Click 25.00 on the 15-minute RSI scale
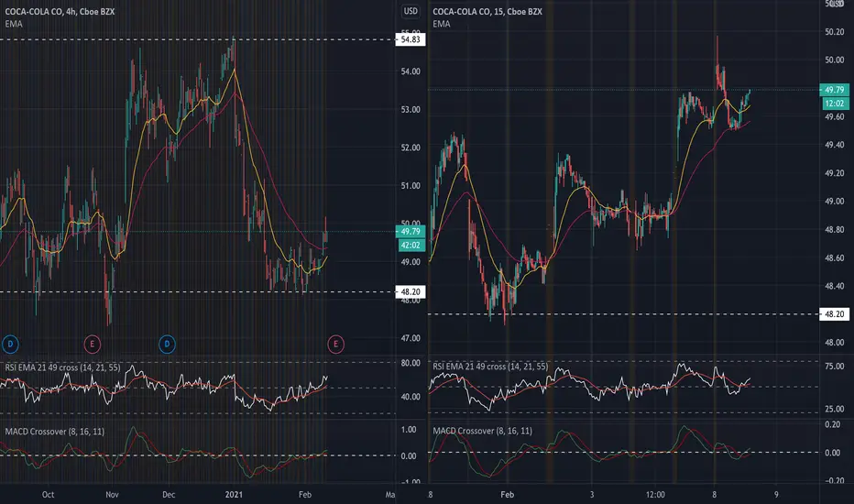Image resolution: width=854 pixels, height=504 pixels. click(x=835, y=409)
